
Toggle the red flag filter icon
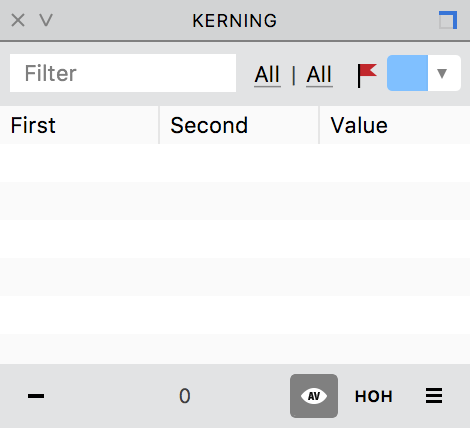coord(367,75)
